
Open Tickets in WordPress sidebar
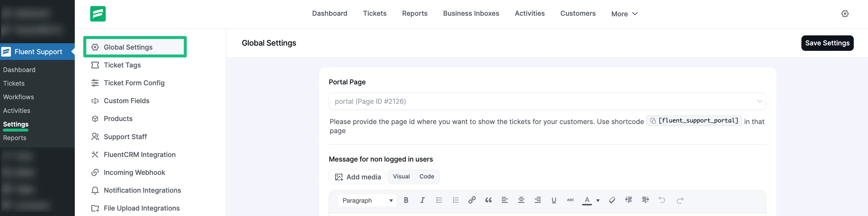tap(14, 83)
